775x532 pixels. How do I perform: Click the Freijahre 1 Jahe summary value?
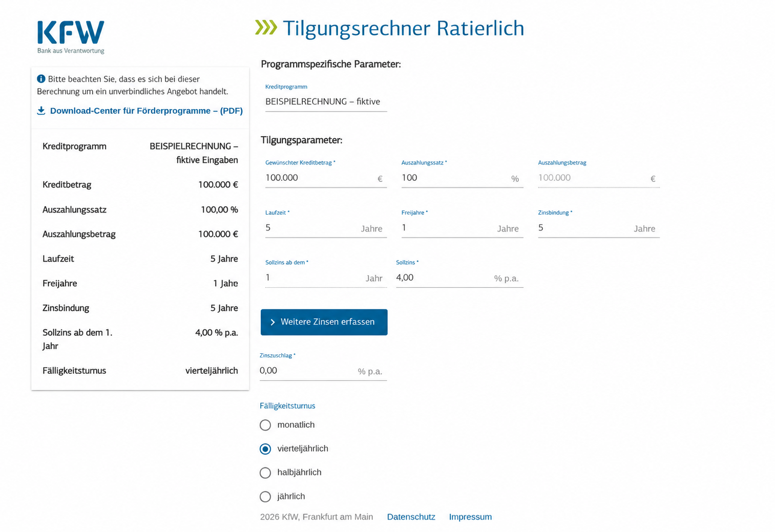tap(225, 283)
